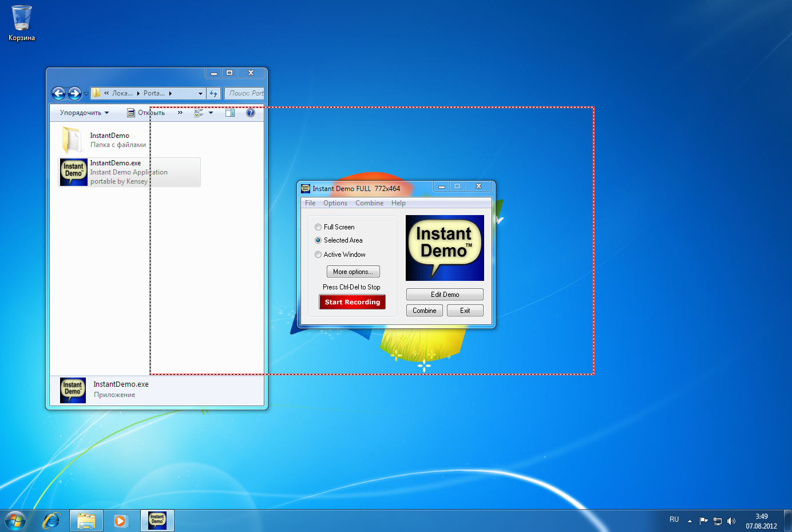Open Action Center flag icon in tray
Viewport: 792px width, 532px height.
coord(704,521)
